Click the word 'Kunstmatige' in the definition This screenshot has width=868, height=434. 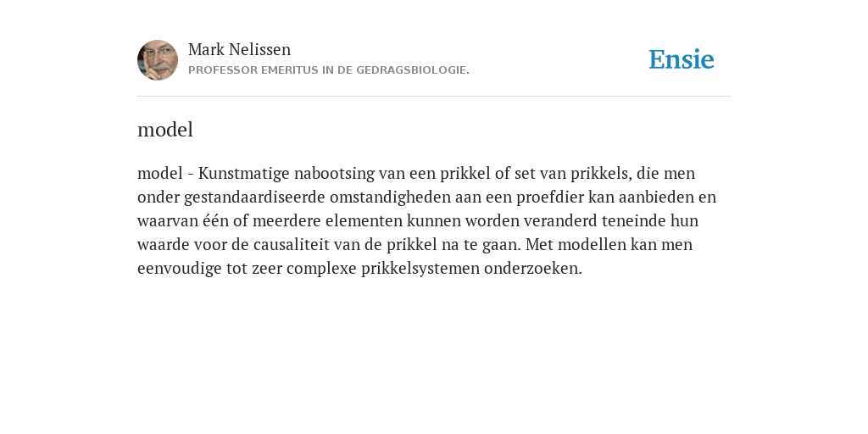pos(243,174)
